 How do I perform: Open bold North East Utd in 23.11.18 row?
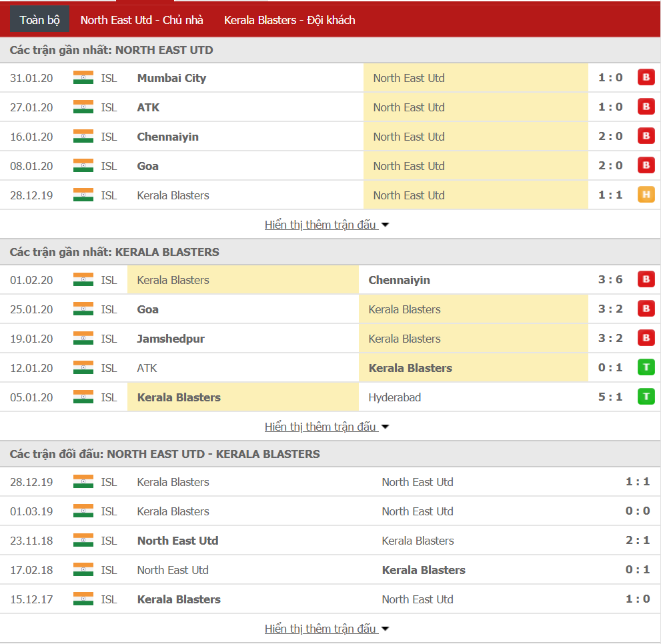click(x=178, y=541)
